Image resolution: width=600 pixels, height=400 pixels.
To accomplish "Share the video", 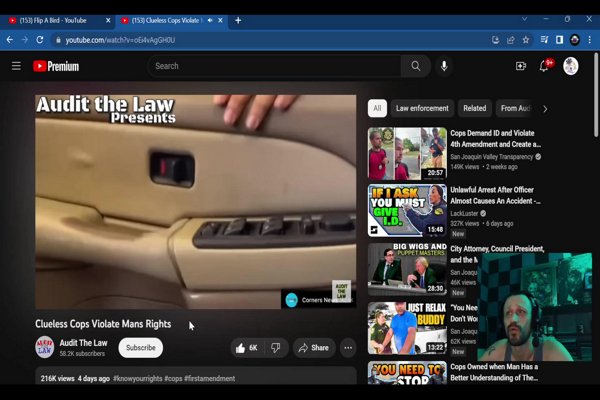I will click(x=314, y=348).
